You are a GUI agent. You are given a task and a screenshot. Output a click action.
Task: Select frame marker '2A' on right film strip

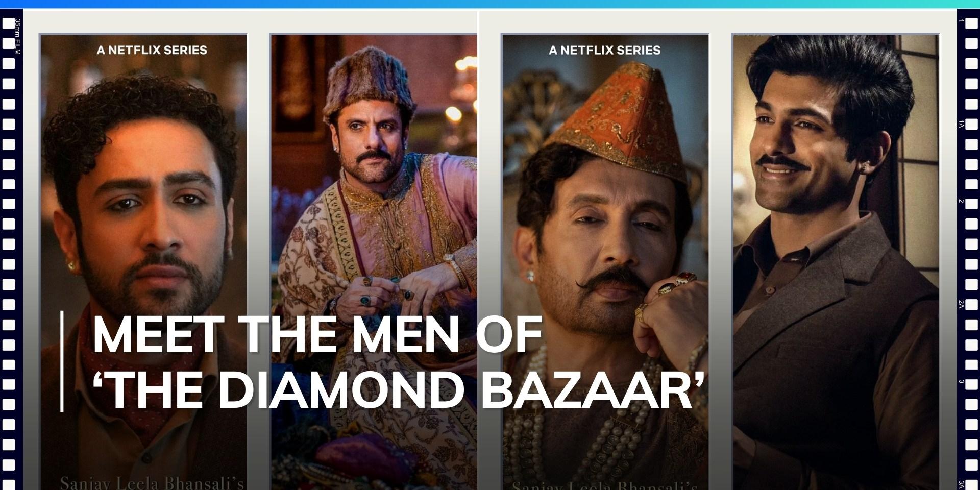(x=961, y=304)
